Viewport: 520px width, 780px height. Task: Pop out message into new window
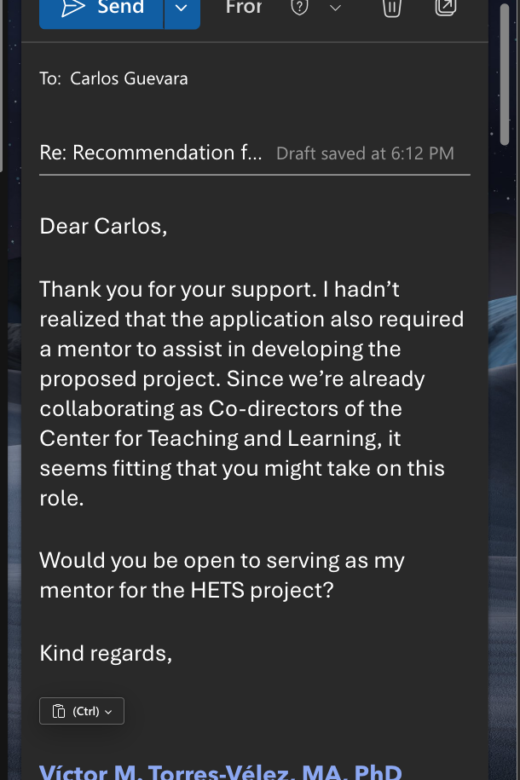pos(445,7)
